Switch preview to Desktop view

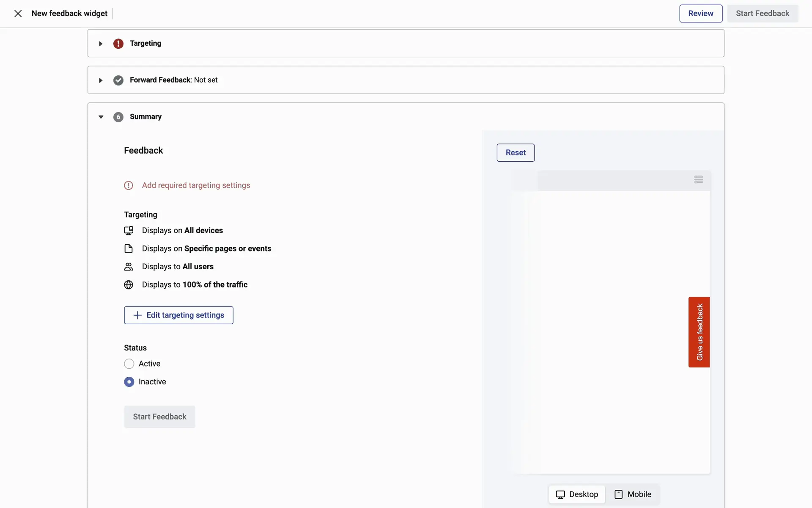pos(577,494)
